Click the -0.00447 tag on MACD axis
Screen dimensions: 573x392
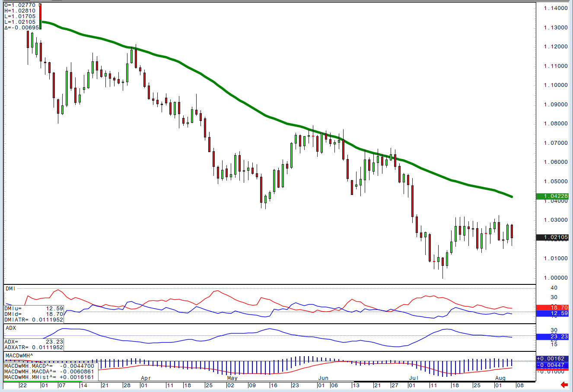(x=553, y=365)
